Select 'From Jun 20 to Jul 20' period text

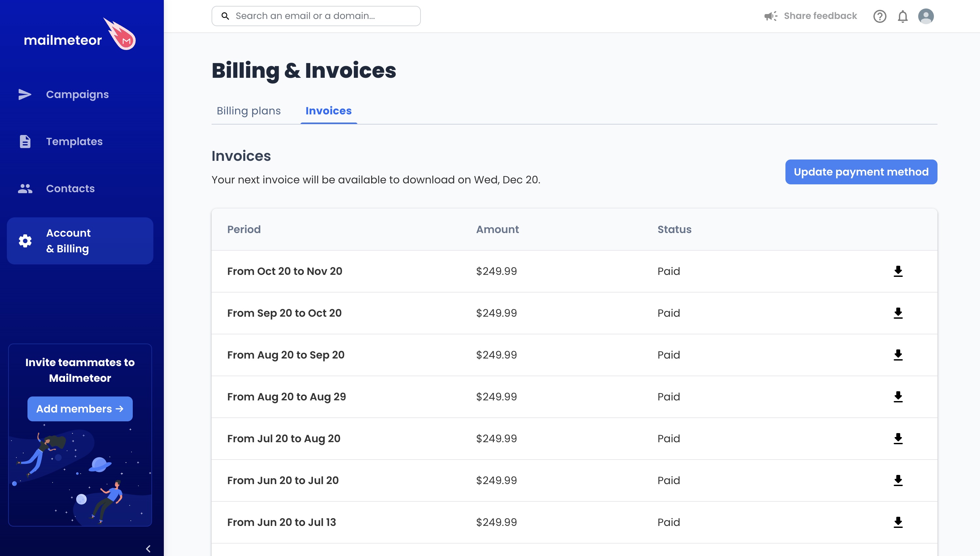(x=283, y=480)
